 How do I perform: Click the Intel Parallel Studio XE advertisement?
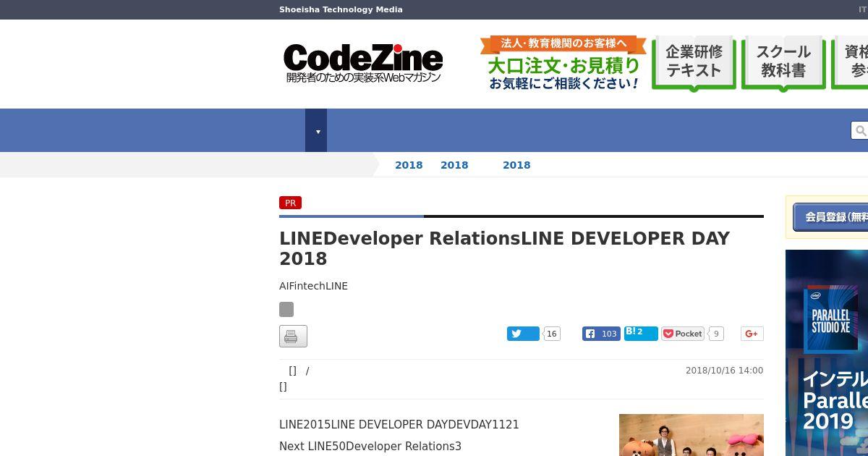pyautogui.click(x=827, y=352)
